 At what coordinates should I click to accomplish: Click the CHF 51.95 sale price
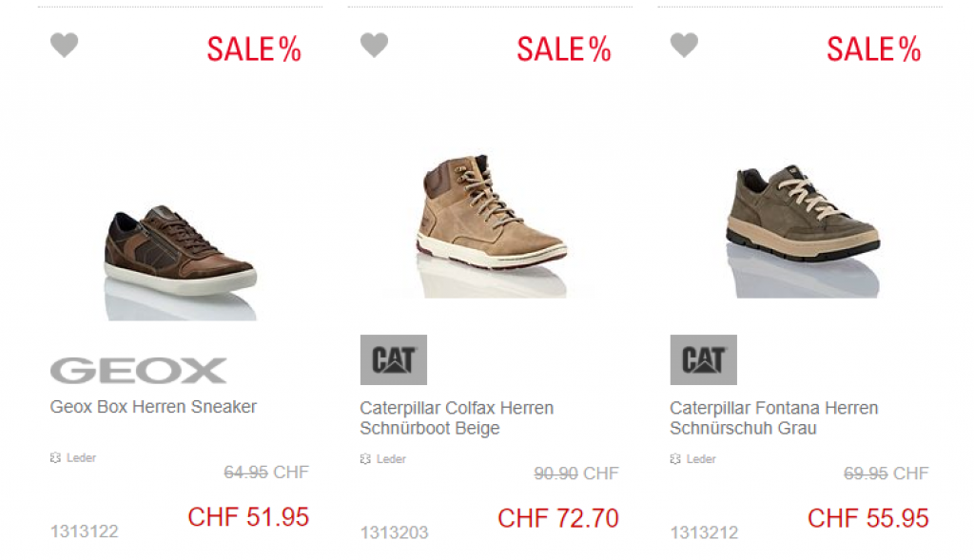248,517
